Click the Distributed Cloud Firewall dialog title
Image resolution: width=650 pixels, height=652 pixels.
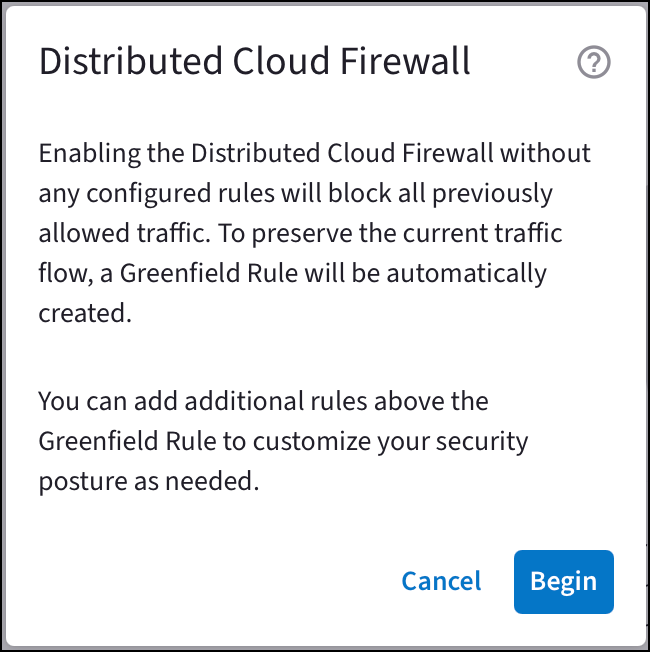(x=254, y=62)
